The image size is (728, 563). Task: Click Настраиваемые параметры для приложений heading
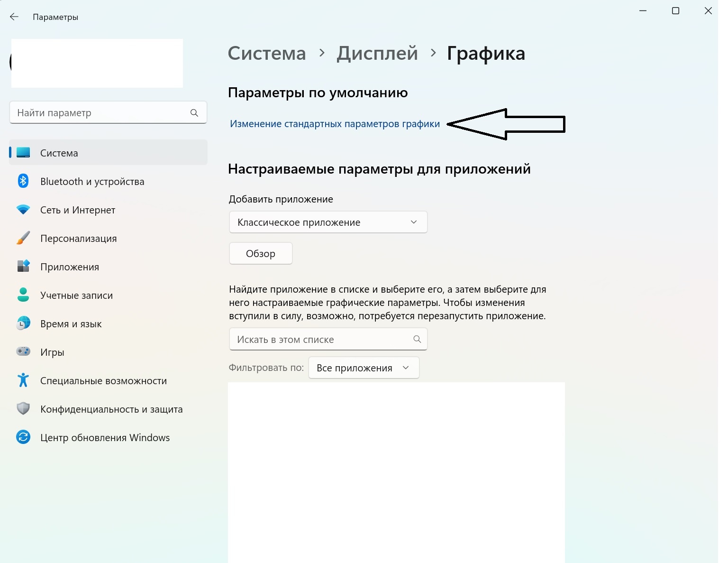click(x=379, y=169)
